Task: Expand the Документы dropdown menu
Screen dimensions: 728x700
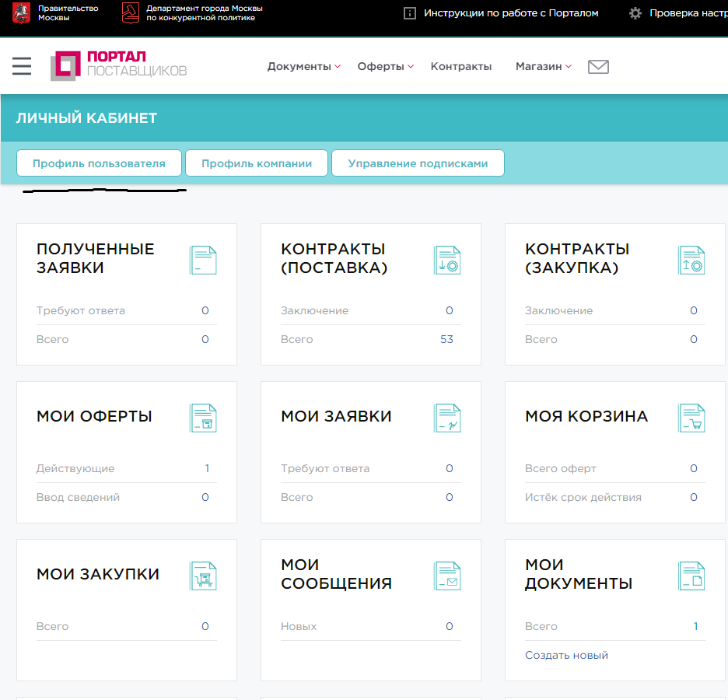Action: pyautogui.click(x=303, y=67)
